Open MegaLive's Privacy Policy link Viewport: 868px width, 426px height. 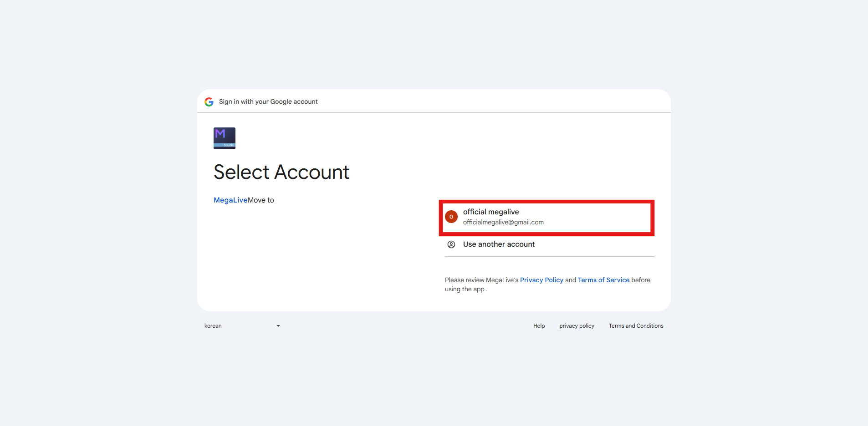click(541, 280)
